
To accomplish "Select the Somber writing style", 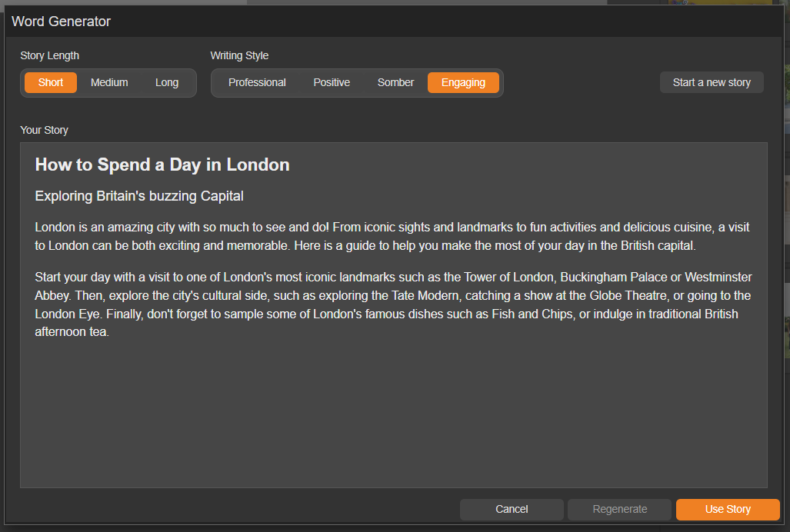I will (x=395, y=82).
